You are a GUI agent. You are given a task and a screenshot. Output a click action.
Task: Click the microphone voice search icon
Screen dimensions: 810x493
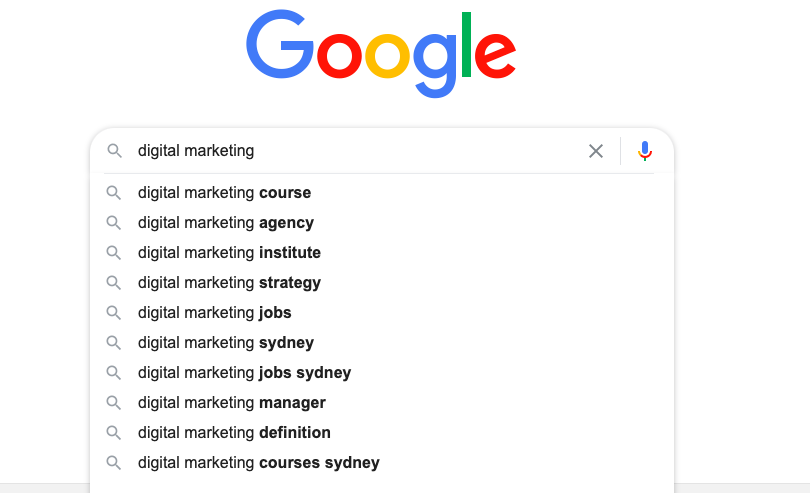(645, 151)
